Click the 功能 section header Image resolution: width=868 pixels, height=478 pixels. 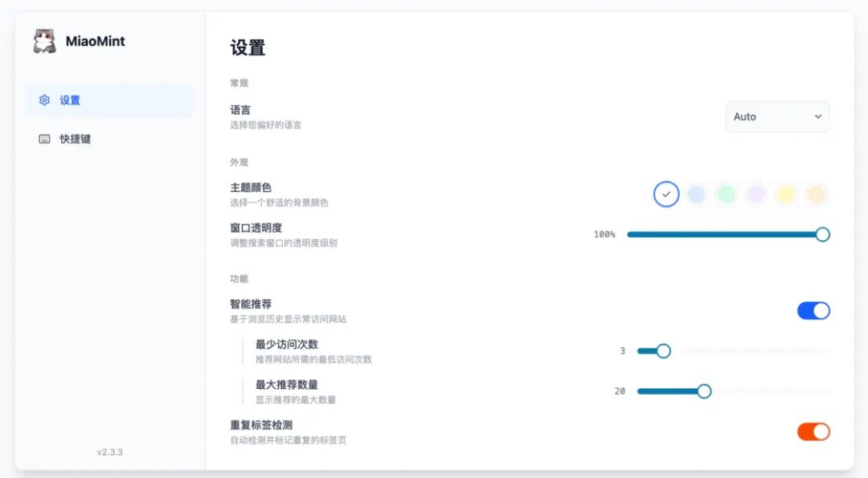click(x=240, y=279)
